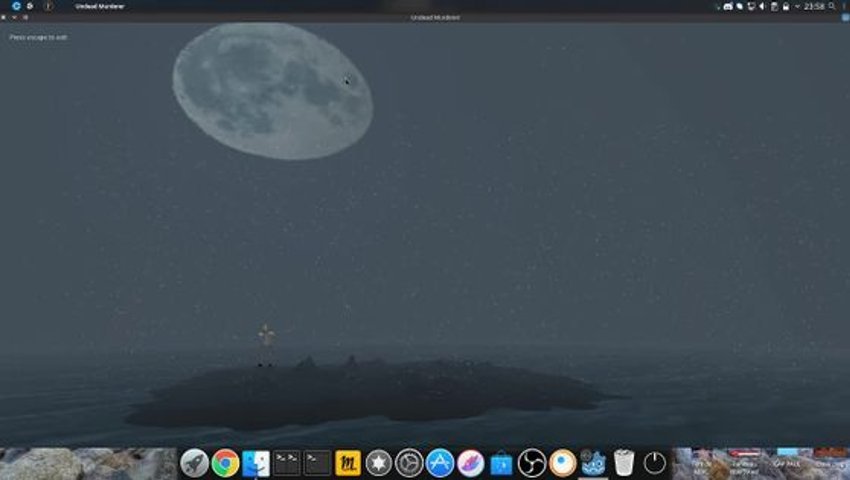The height and width of the screenshot is (480, 850).
Task: Open the yellow M application in dock
Action: pos(347,463)
